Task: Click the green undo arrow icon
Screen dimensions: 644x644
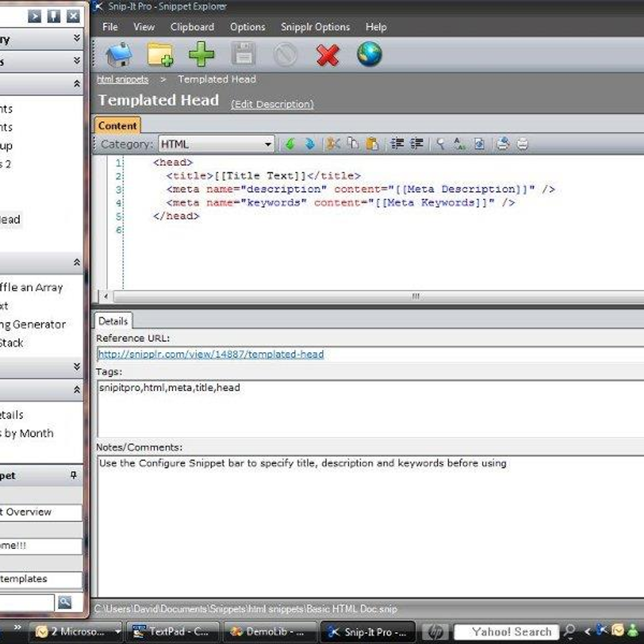Action: [290, 144]
